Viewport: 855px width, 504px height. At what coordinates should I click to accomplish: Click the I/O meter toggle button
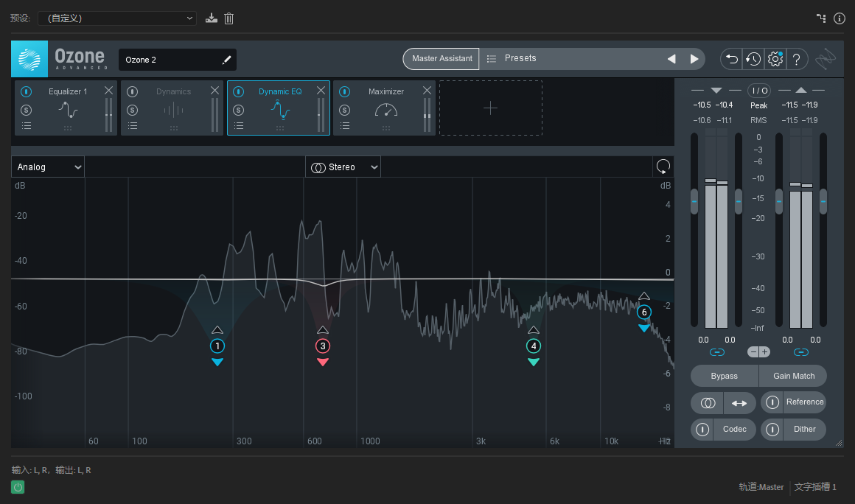coord(759,91)
